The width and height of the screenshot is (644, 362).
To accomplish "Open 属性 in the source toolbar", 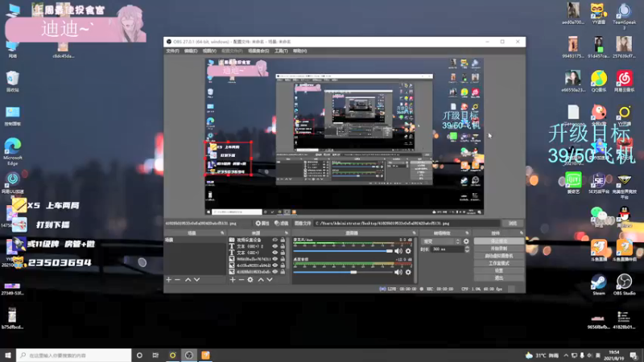I will 262,224.
